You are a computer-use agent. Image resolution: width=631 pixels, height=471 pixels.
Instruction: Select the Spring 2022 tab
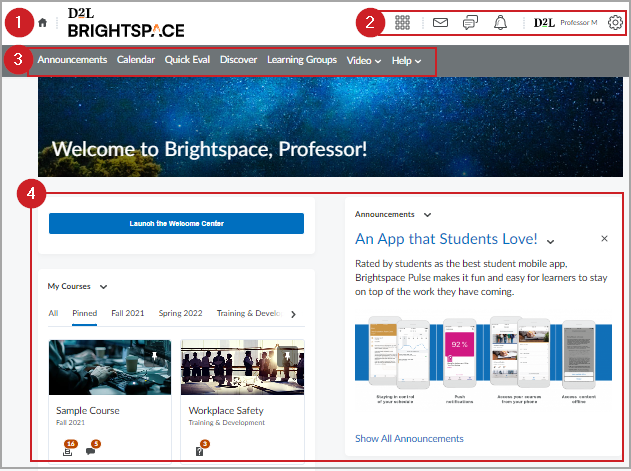click(180, 313)
